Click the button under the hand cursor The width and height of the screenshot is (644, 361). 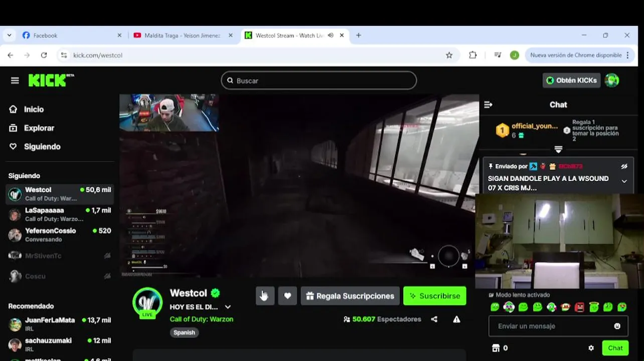coord(265,296)
